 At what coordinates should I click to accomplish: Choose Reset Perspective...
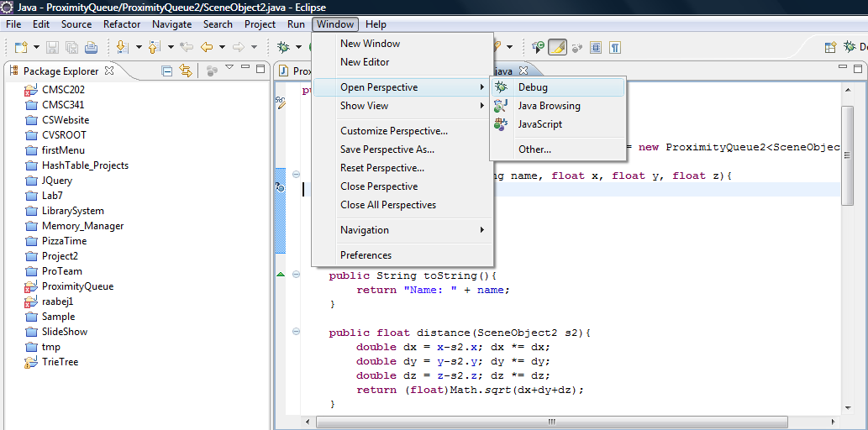402,168
